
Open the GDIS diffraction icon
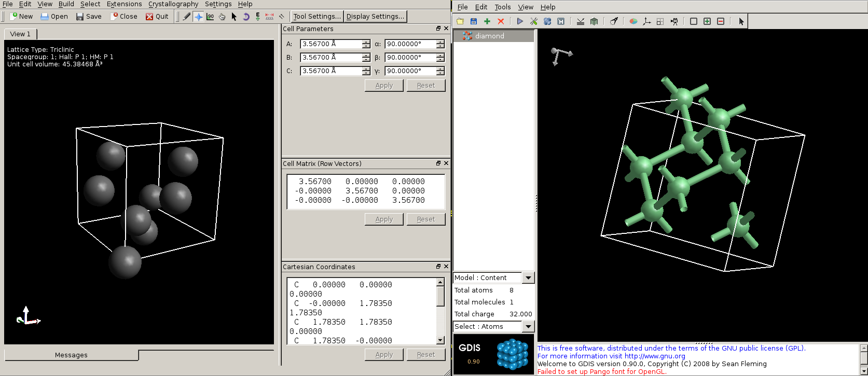581,21
